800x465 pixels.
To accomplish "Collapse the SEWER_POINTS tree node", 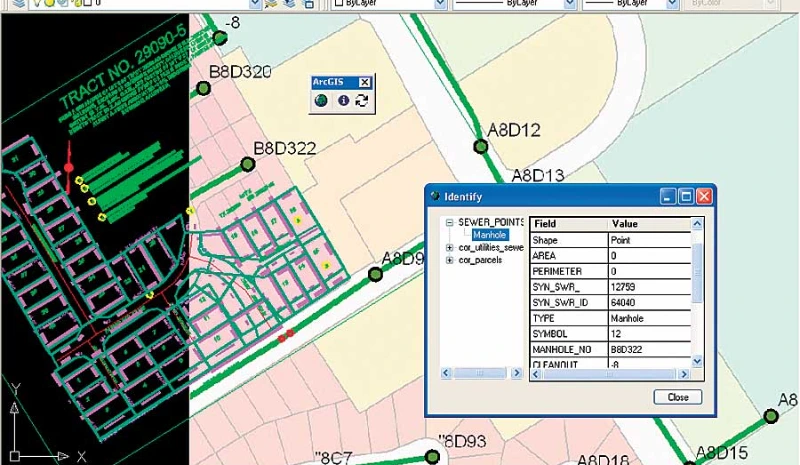I will [450, 223].
